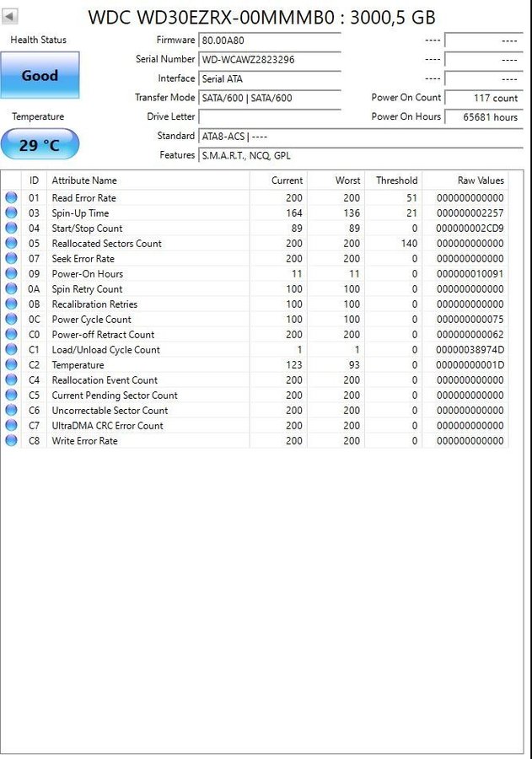
Task: Click the previous disk arrow button
Action: coord(10,17)
